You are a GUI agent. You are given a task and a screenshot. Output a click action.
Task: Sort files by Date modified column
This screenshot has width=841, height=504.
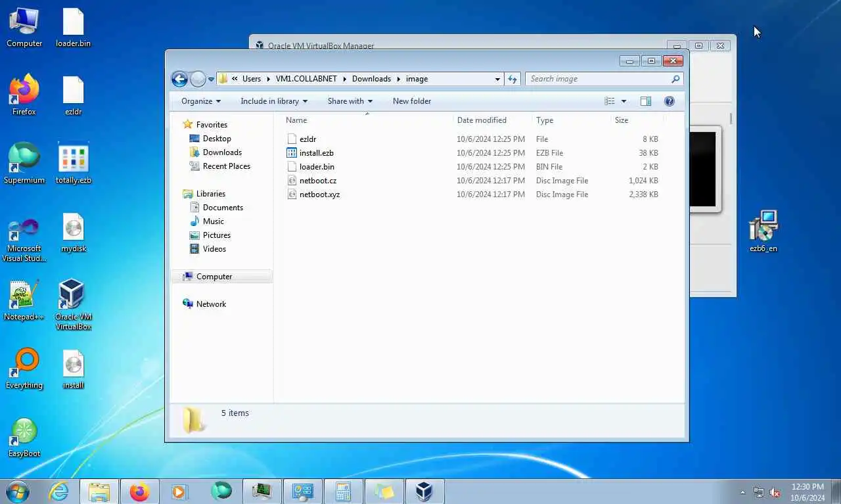pos(492,120)
